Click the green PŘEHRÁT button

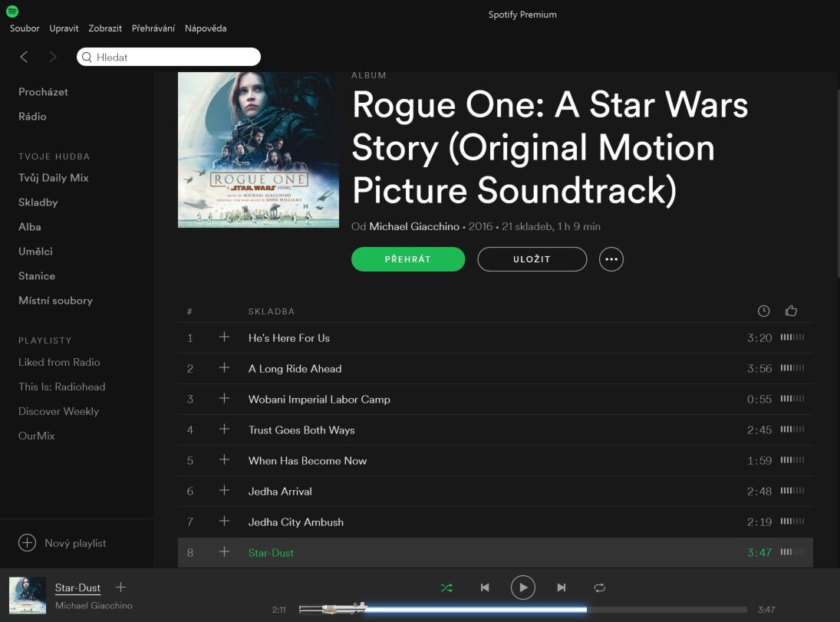(408, 259)
